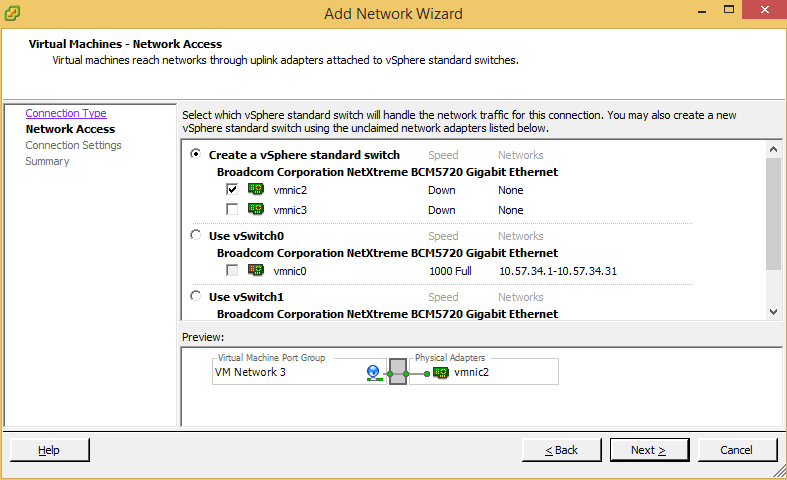Select Create a vSphere standard switch

pos(196,155)
